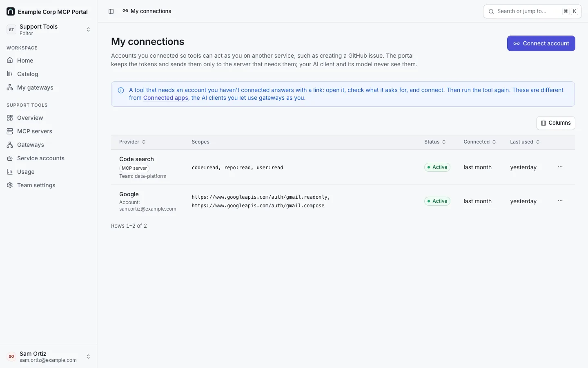This screenshot has height=368, width=588.
Task: Click the info icon in the notice banner
Action: [x=121, y=90]
